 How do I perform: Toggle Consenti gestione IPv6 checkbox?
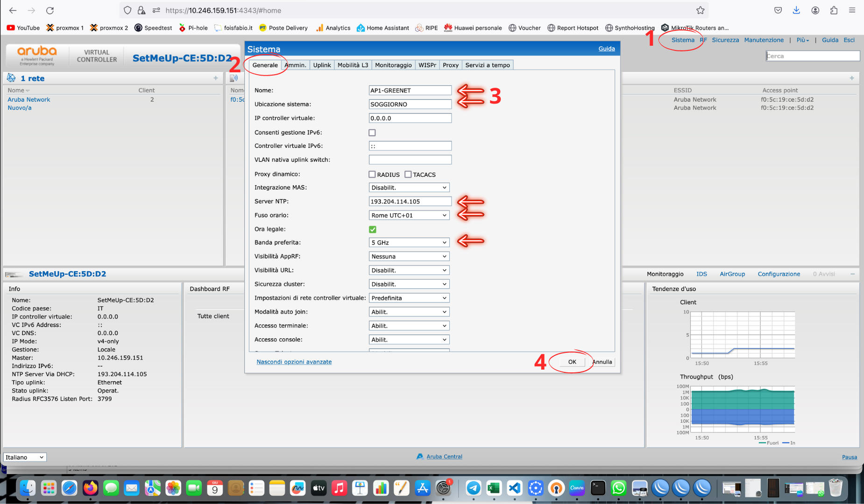click(x=372, y=133)
